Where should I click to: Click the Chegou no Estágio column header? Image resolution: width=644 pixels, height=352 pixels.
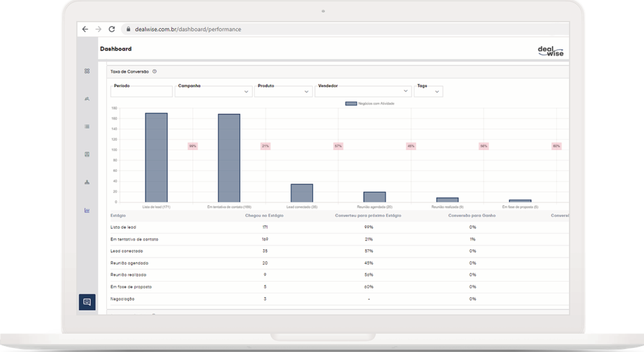point(264,216)
